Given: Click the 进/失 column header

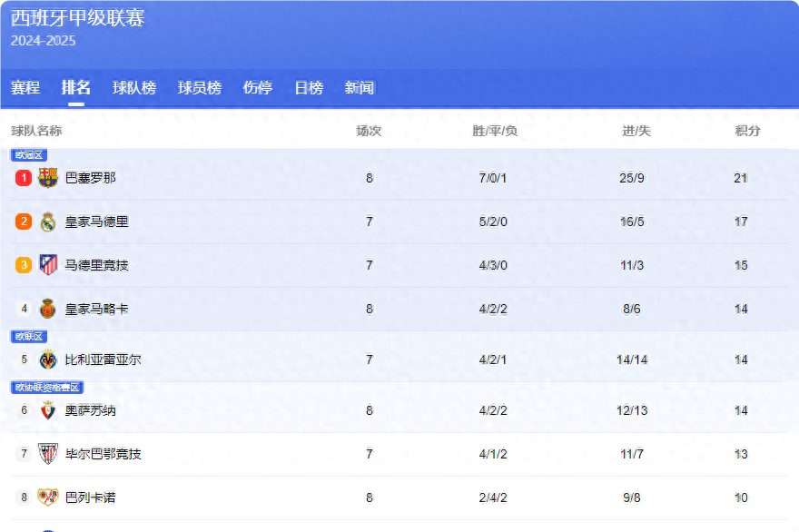Looking at the screenshot, I should tap(636, 131).
